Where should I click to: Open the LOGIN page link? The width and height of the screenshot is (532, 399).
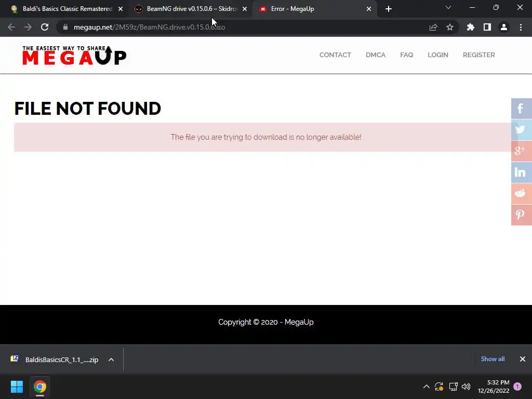(437, 55)
